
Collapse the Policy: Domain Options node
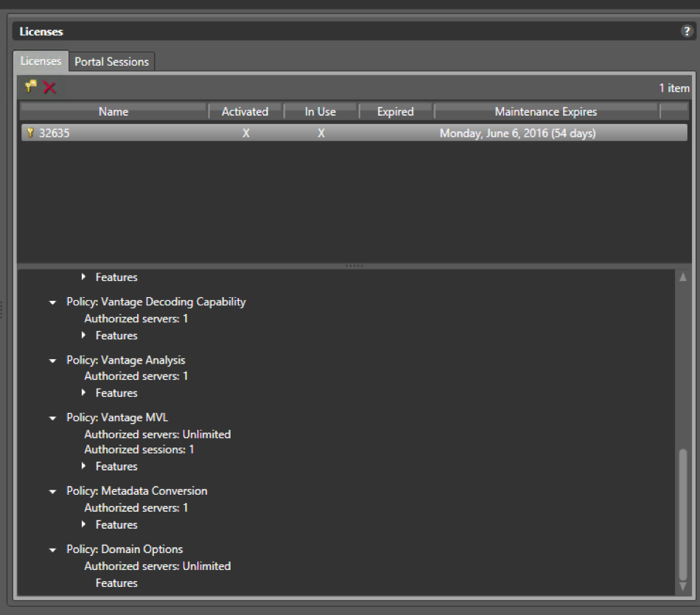(x=52, y=550)
